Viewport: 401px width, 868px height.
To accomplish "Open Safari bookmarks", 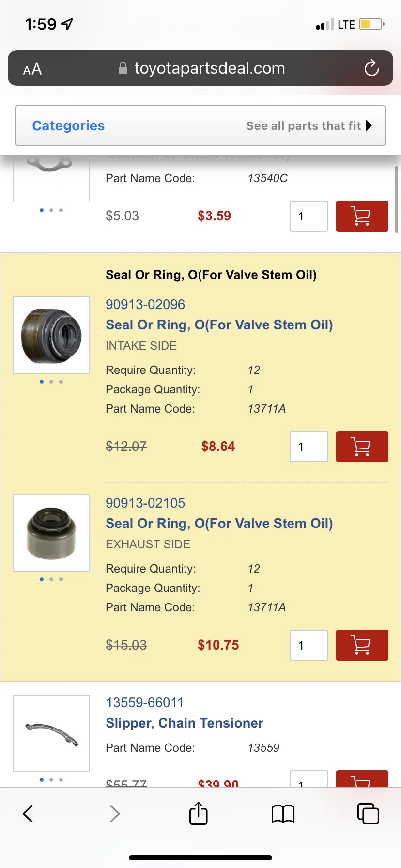I will pos(283,814).
